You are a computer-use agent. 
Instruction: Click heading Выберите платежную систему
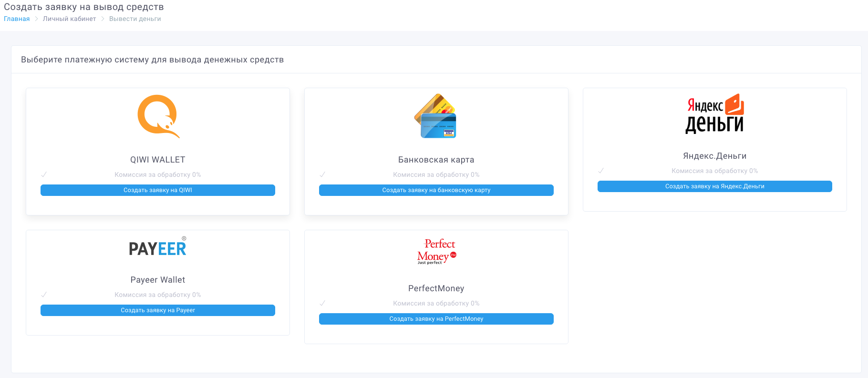(153, 60)
